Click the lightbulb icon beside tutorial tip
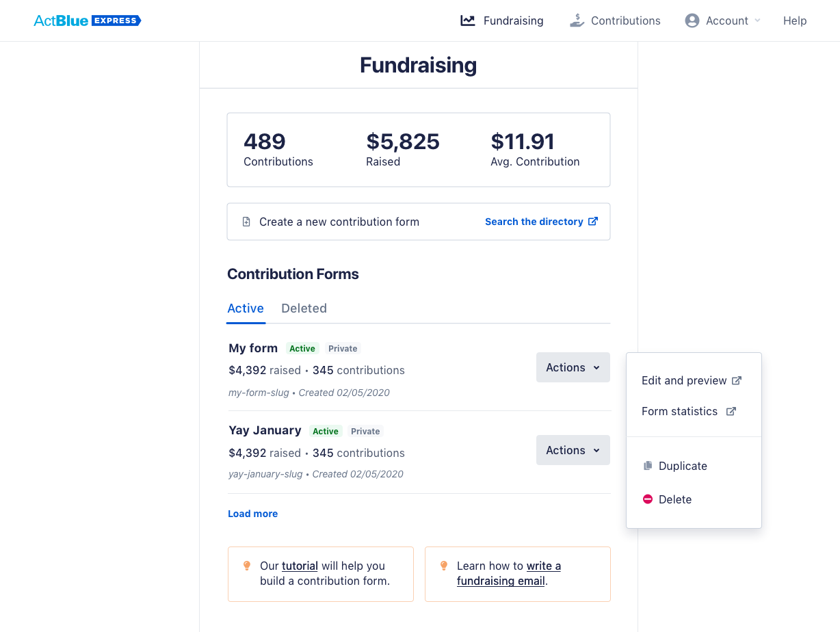The height and width of the screenshot is (632, 840). click(247, 566)
